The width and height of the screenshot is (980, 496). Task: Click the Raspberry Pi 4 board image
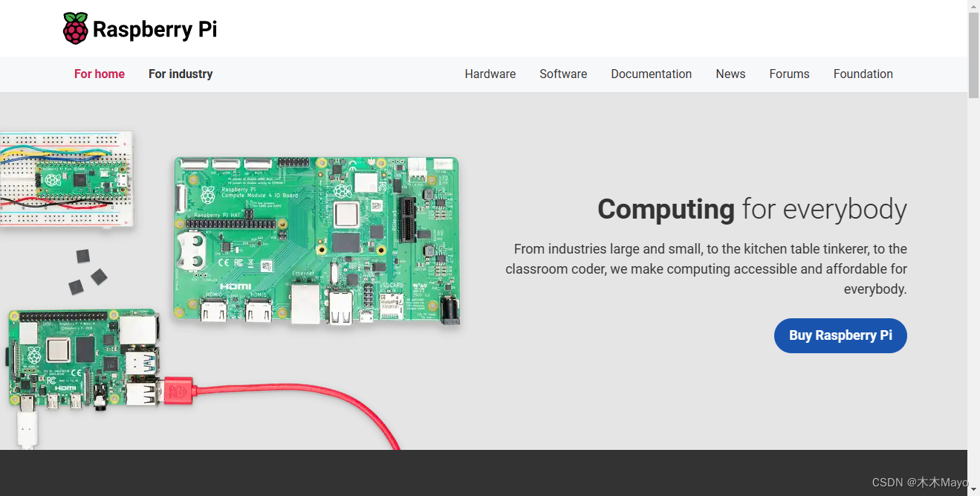pyautogui.click(x=84, y=359)
